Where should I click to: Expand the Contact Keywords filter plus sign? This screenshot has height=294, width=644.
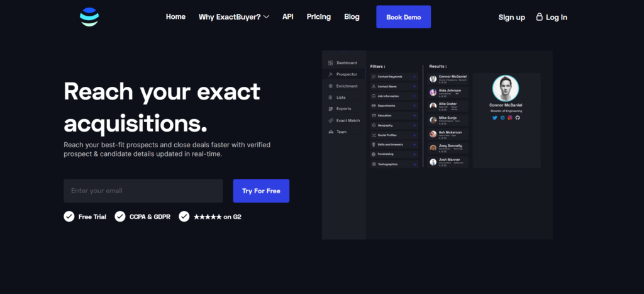click(414, 77)
